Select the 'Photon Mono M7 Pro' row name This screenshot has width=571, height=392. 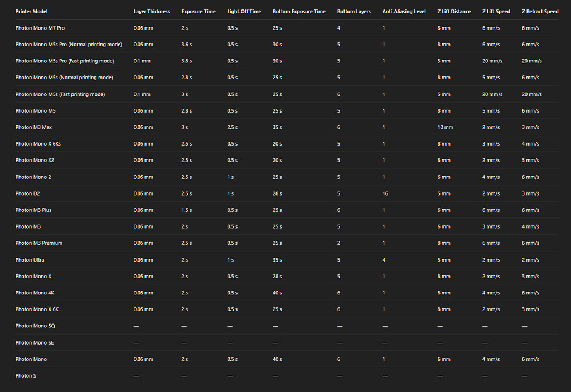(x=40, y=28)
